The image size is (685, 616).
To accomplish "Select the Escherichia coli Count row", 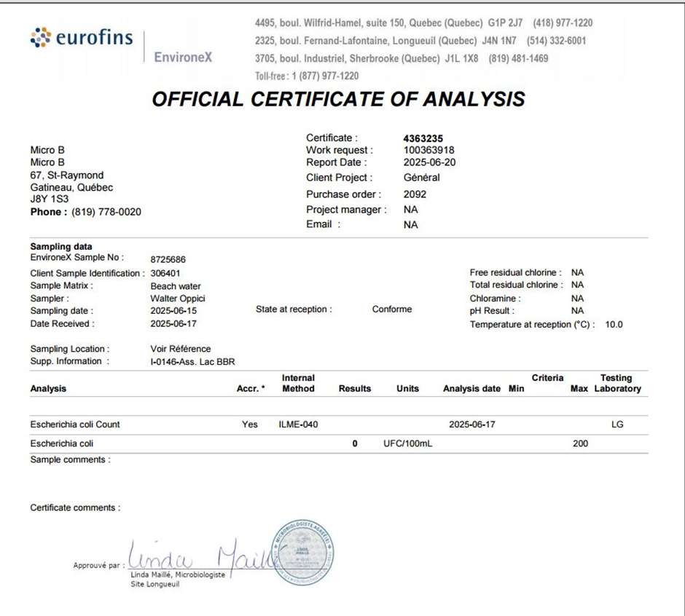I will (x=75, y=425).
